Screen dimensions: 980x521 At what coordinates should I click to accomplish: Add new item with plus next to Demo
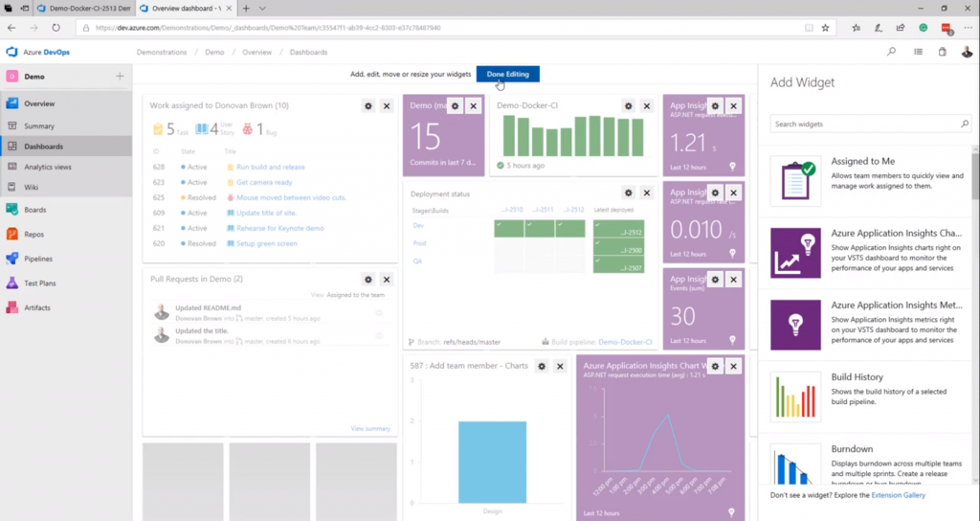point(120,77)
